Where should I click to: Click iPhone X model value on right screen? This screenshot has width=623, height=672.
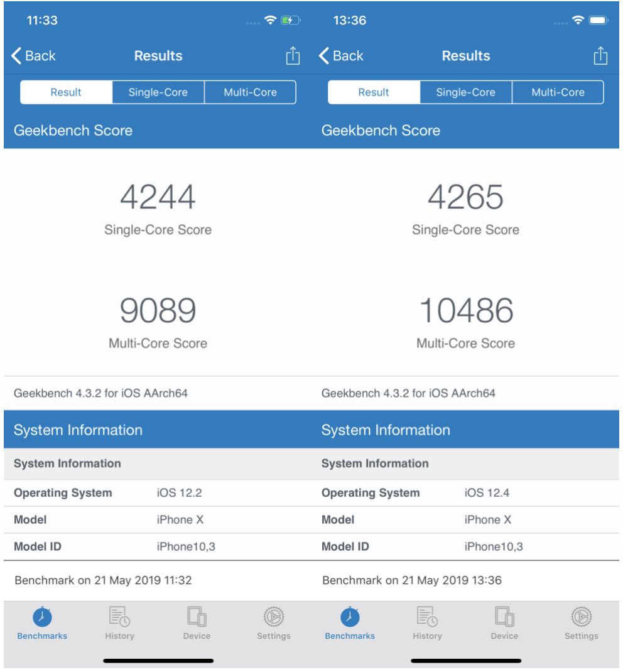487,520
